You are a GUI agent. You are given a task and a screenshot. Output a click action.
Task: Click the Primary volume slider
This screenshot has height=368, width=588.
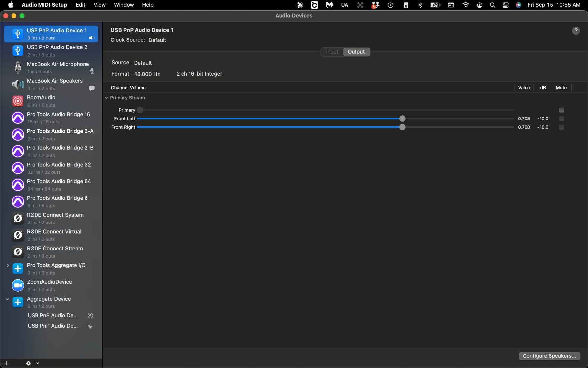pyautogui.click(x=325, y=110)
